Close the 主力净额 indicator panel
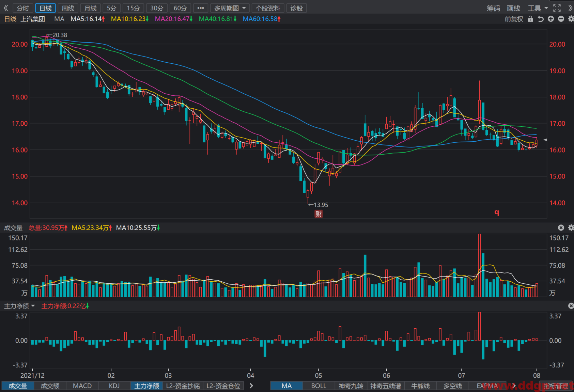Screen dimensions: 574x392 (x=571, y=306)
